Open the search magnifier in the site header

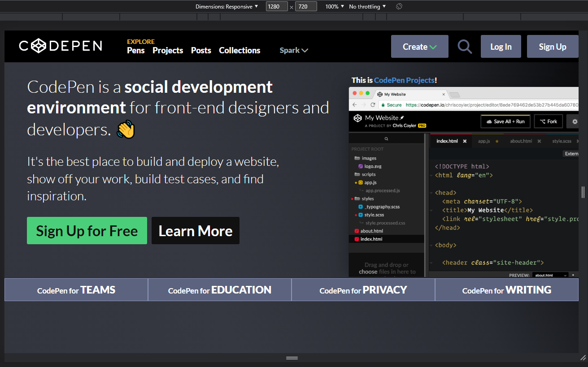point(465,47)
